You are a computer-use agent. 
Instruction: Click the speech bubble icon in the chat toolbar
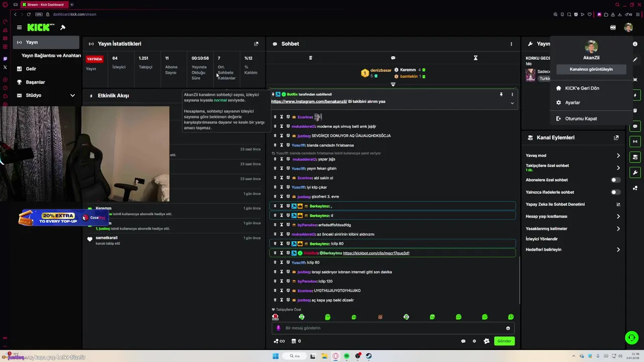click(x=393, y=58)
